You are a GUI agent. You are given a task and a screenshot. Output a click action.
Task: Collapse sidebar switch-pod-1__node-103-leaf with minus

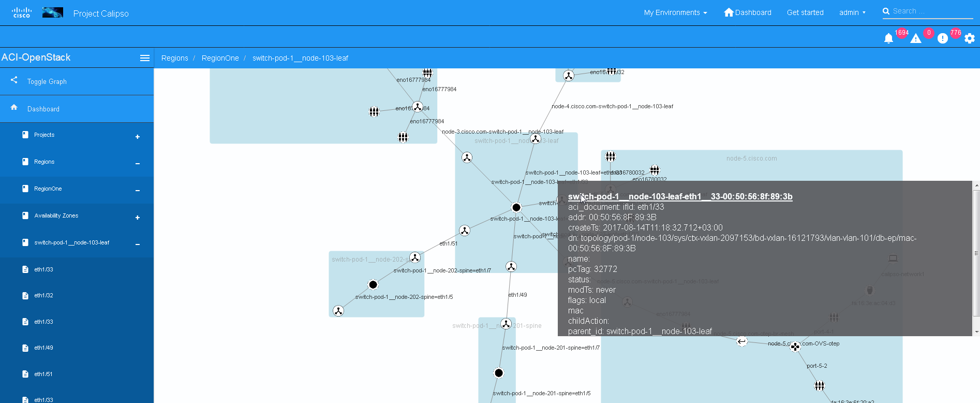(x=138, y=244)
